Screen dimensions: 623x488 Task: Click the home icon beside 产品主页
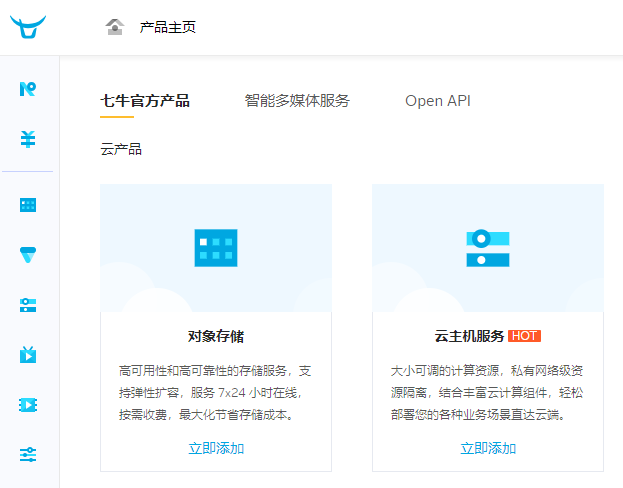tap(115, 27)
